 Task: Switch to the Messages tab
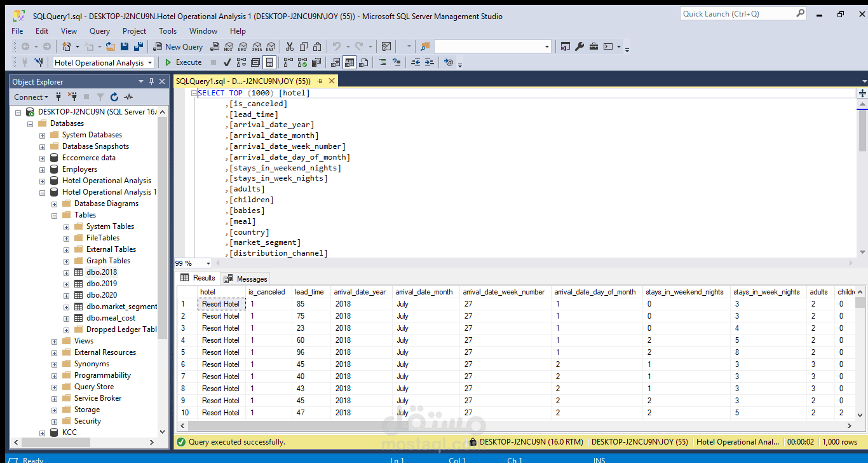246,279
